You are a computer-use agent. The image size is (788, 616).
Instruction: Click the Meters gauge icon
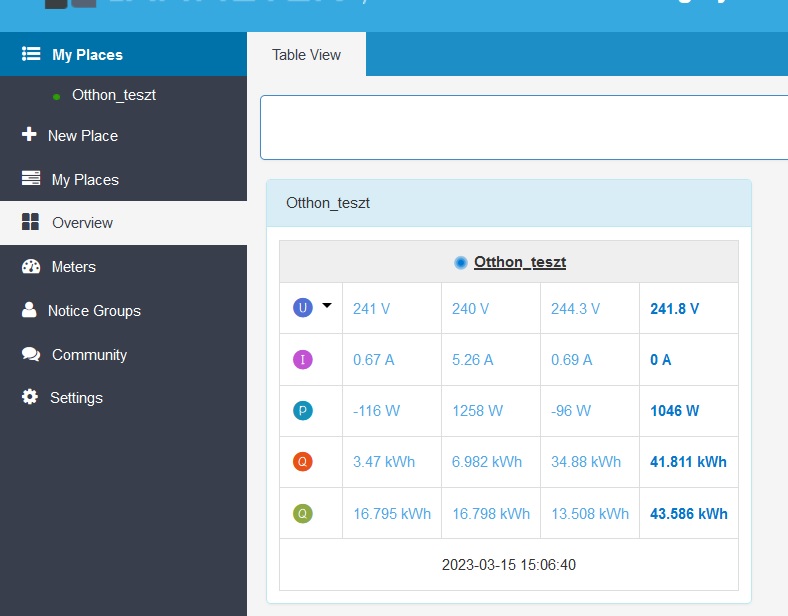(x=30, y=267)
